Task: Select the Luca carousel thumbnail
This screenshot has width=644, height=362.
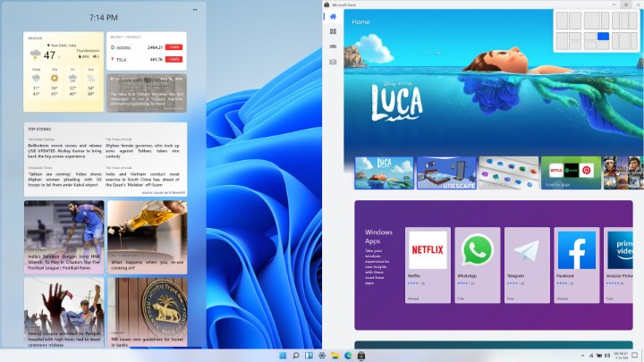Action: tap(384, 173)
